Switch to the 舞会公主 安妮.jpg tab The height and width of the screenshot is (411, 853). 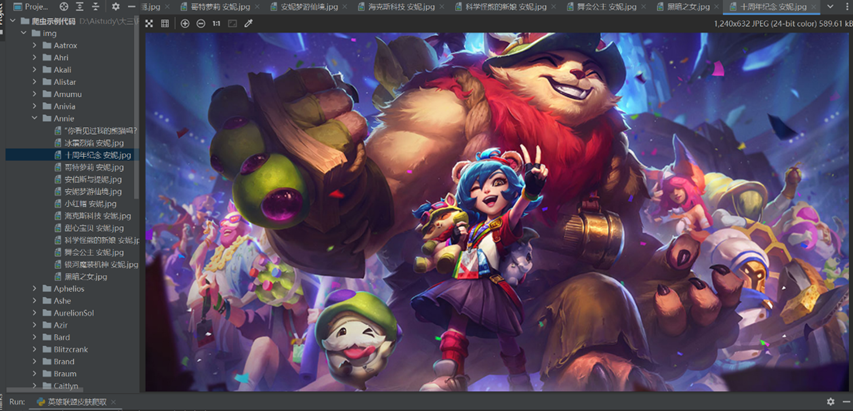click(607, 7)
